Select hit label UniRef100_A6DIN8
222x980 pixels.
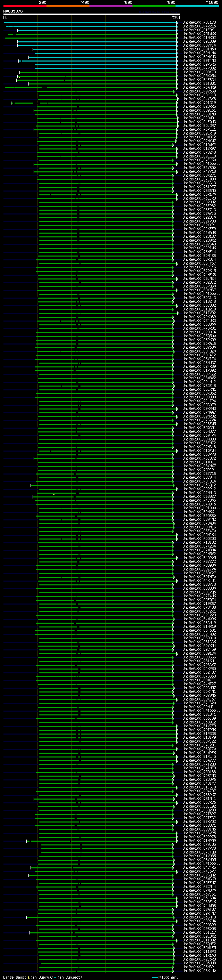199,114
